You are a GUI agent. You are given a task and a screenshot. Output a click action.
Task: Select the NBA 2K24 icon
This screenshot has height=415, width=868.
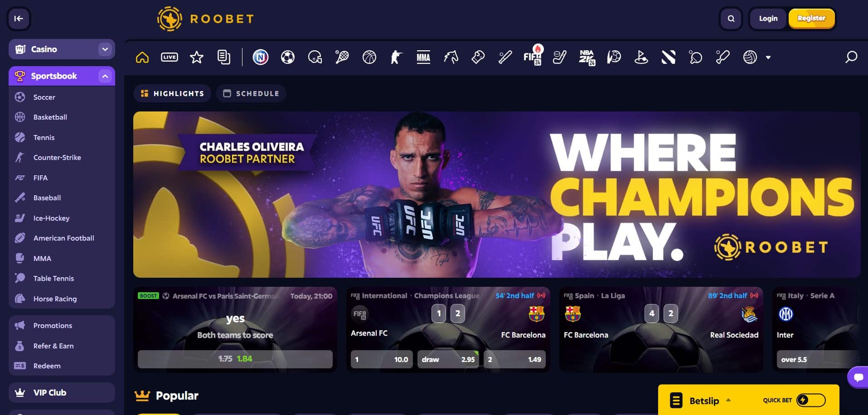(x=587, y=57)
